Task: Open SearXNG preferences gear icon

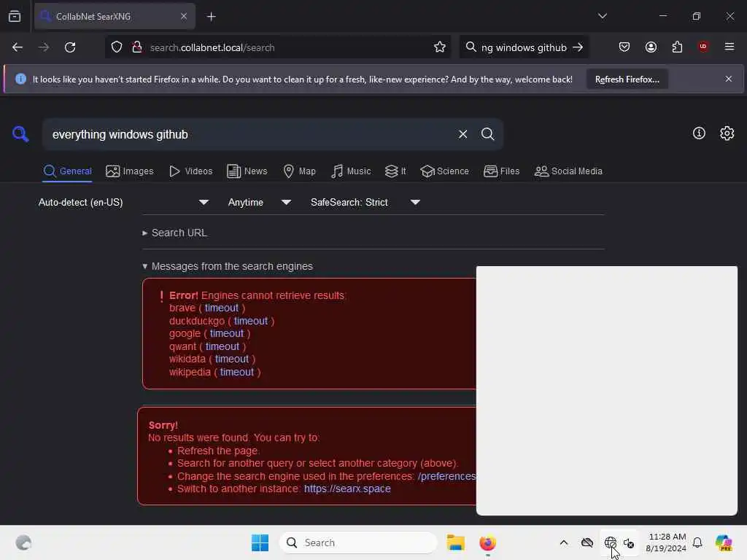Action: 727,133
